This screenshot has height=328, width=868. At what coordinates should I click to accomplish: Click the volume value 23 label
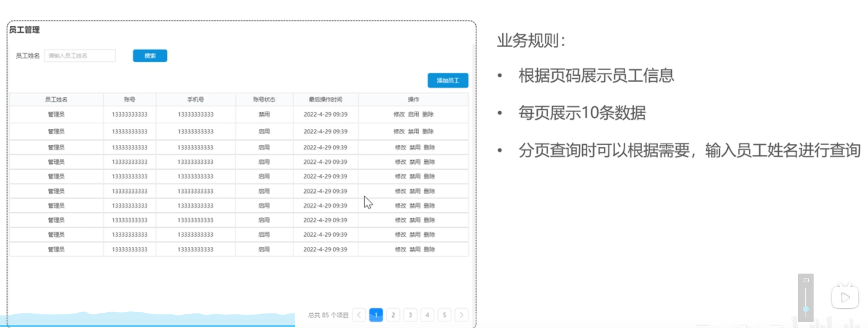(x=806, y=280)
